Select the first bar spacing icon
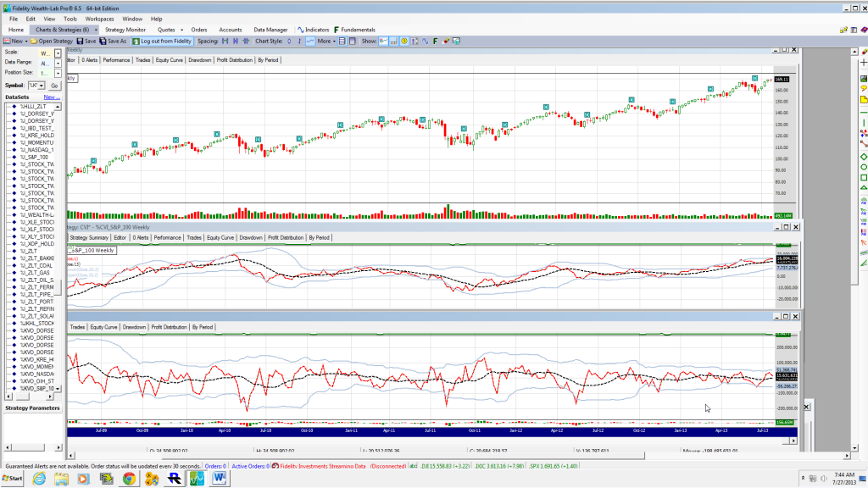 click(225, 41)
